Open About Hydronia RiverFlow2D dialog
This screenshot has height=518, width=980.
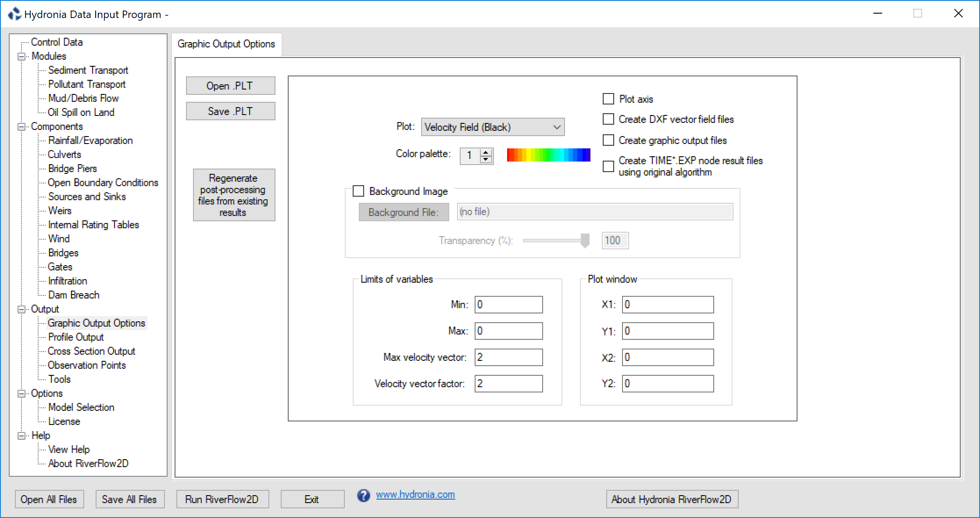coord(672,499)
